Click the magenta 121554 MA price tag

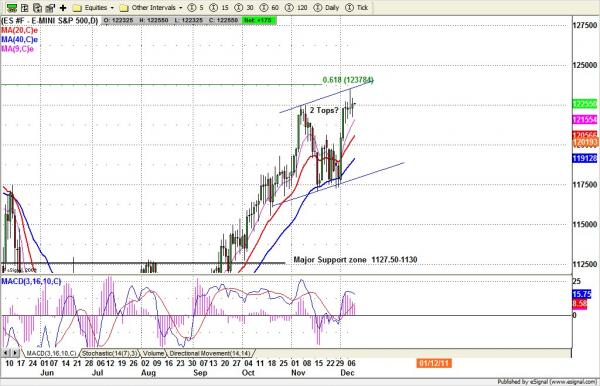point(585,120)
